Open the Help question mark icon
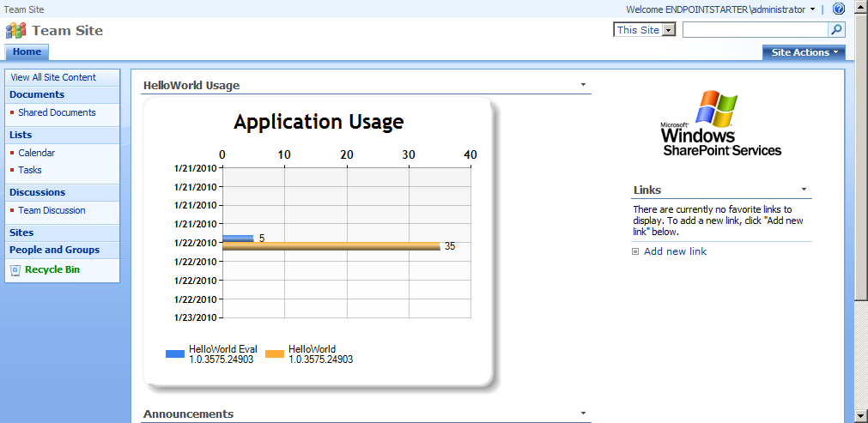Viewport: 868px width, 423px height. [839, 9]
